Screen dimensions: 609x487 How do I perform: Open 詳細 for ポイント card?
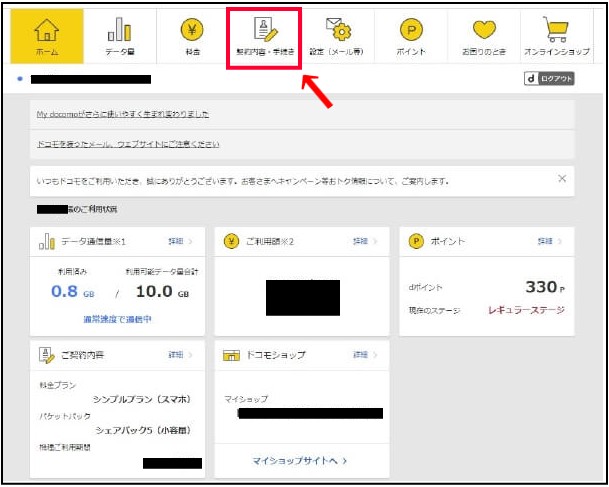(549, 241)
